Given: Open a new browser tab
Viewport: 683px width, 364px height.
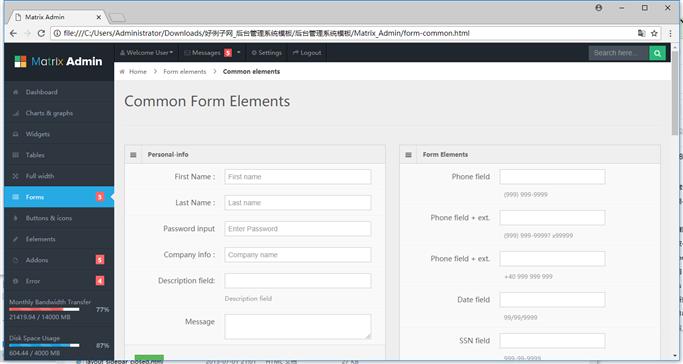Looking at the screenshot, I should pos(117,17).
